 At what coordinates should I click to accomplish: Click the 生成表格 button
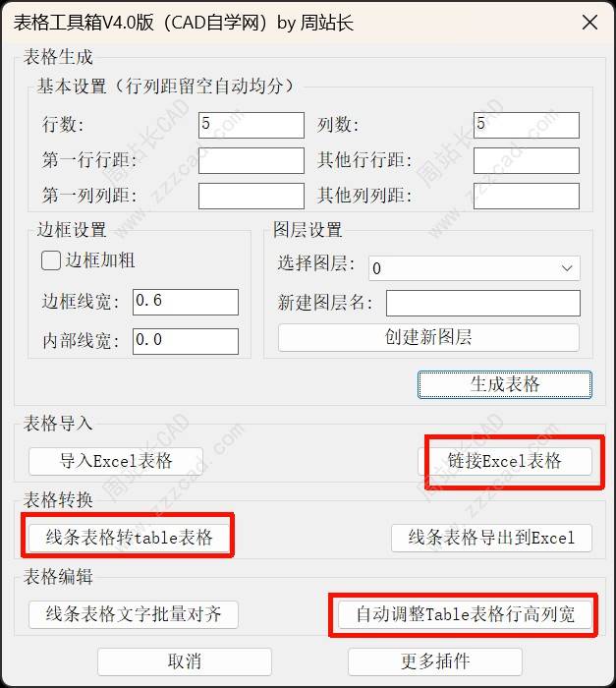505,385
